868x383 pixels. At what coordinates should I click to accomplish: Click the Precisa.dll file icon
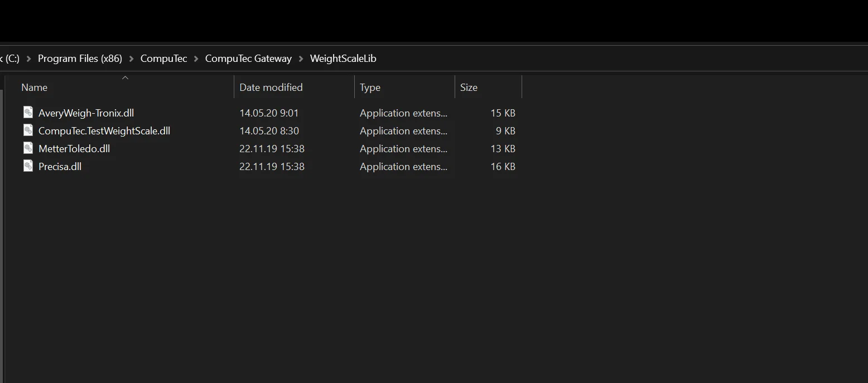(28, 166)
